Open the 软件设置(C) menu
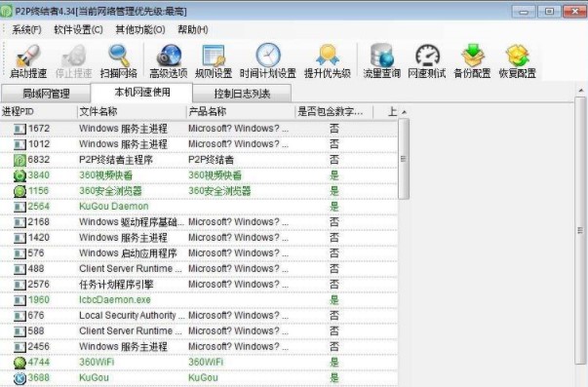Screen dimensions: 588x387 78,29
